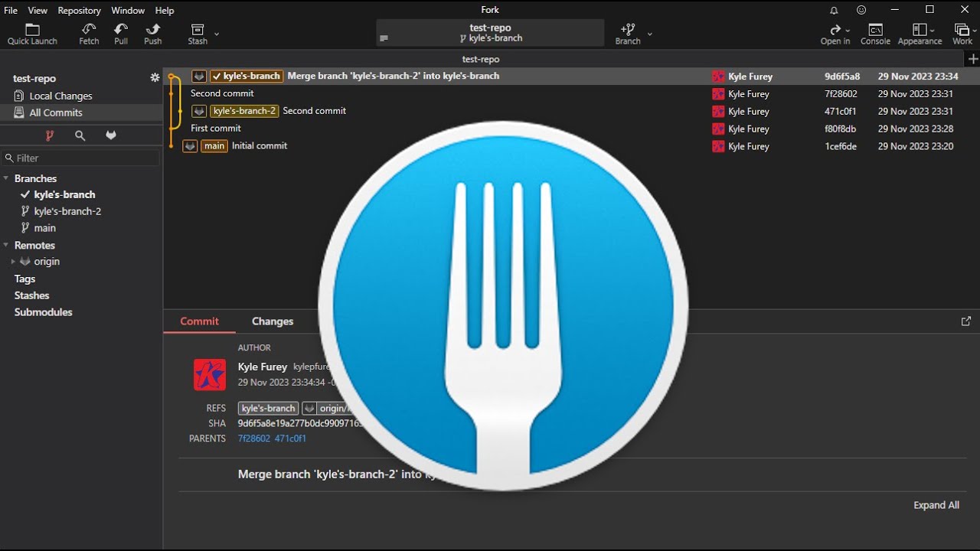Expand the origin remote
The image size is (980, 551).
[x=13, y=262]
